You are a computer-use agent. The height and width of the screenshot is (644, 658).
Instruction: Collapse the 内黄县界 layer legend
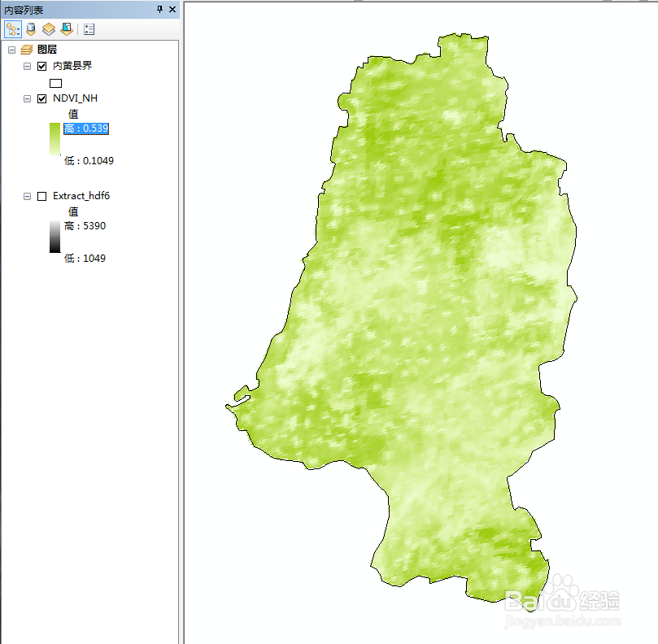point(28,67)
